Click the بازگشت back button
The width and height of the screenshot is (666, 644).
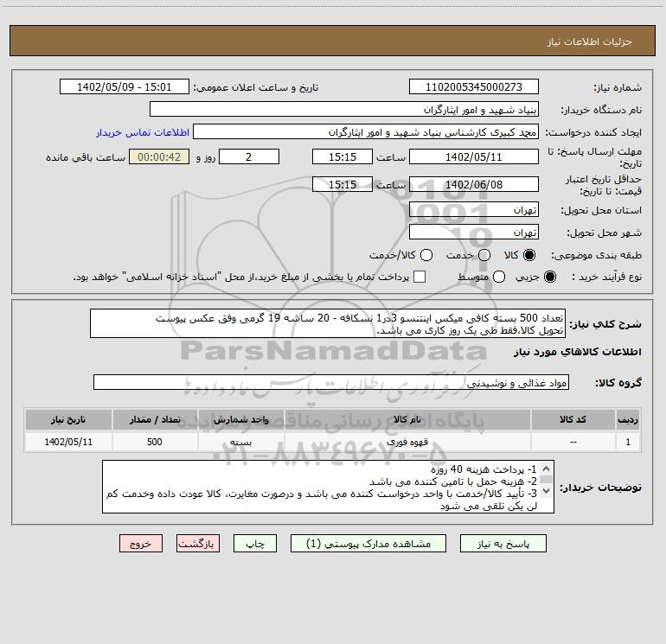tap(198, 544)
